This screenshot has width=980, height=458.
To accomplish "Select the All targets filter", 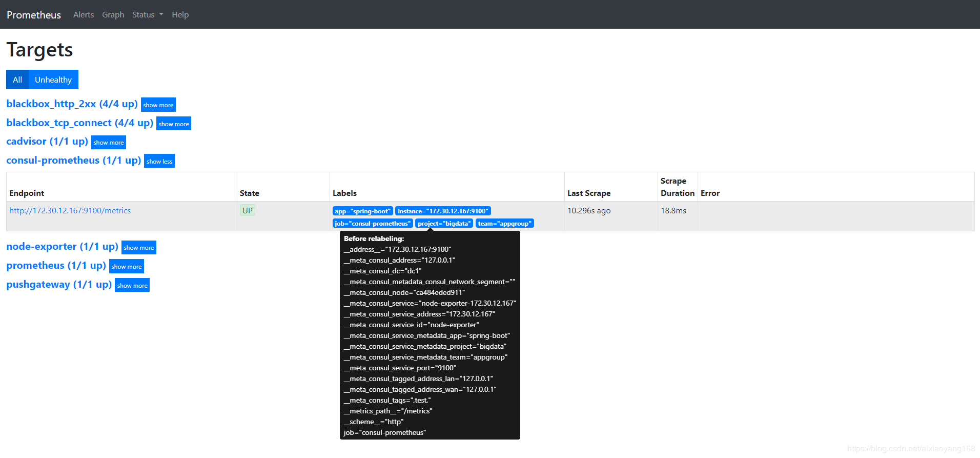I will [17, 79].
